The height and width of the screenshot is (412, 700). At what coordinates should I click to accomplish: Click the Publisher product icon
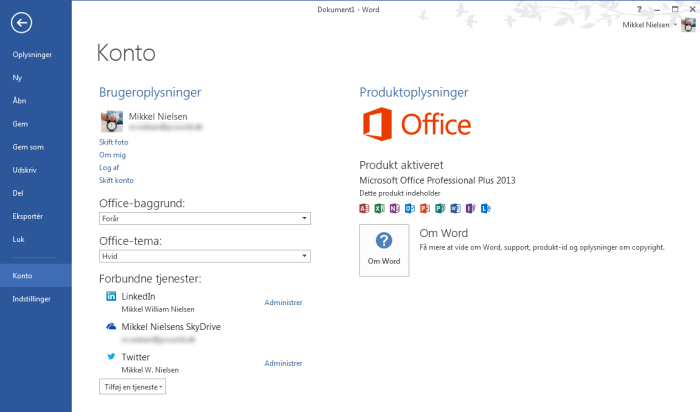click(440, 208)
